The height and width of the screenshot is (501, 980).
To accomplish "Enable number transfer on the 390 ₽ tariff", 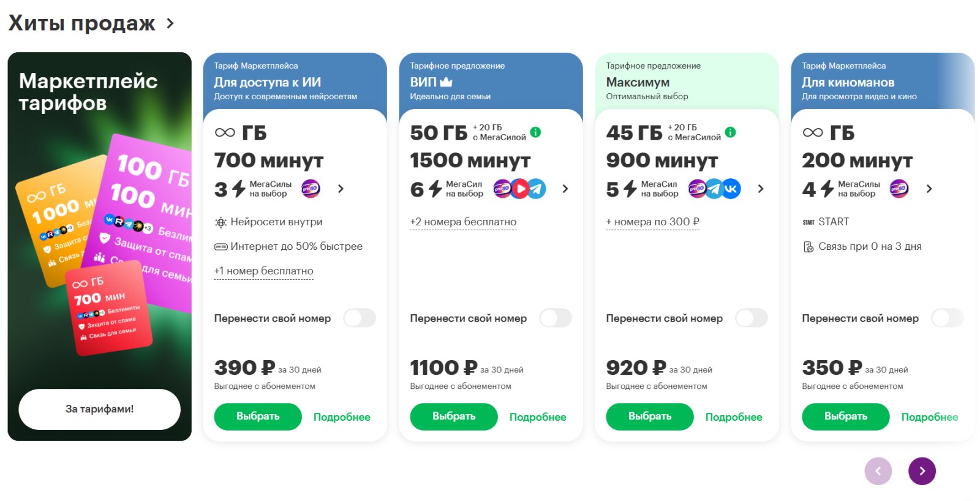I will tap(360, 318).
